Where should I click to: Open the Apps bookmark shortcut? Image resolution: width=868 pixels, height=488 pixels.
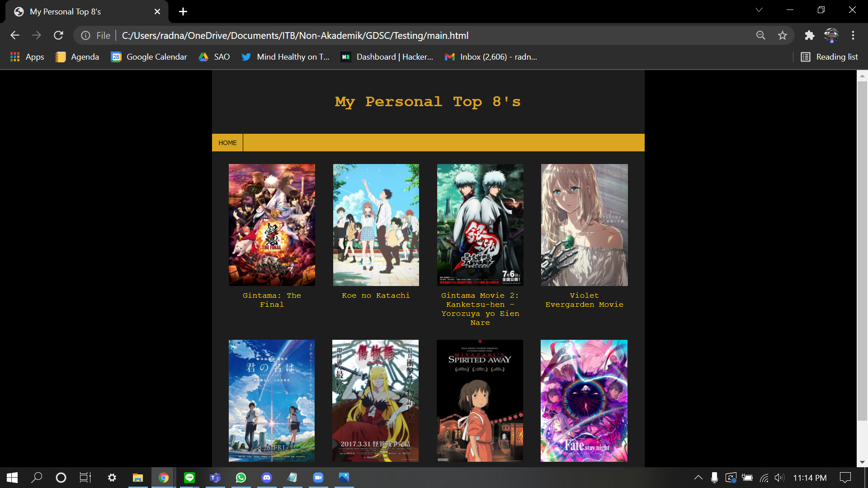tap(27, 57)
